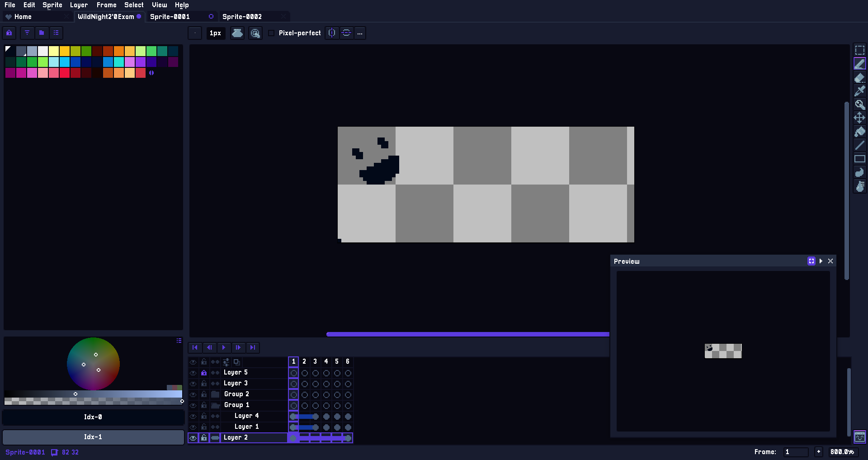Play animation in the Preview window
The image size is (868, 460).
click(x=821, y=261)
